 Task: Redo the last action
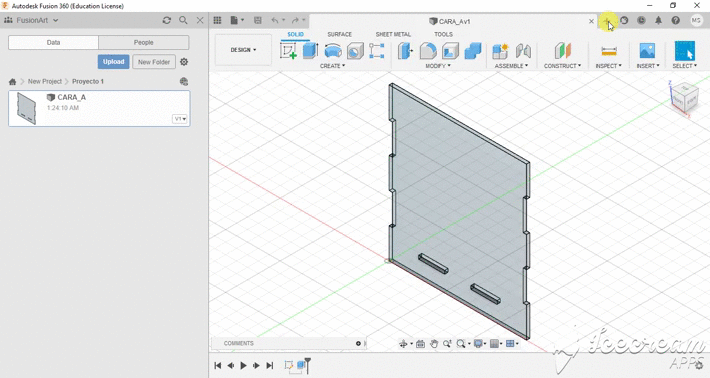pyautogui.click(x=295, y=20)
